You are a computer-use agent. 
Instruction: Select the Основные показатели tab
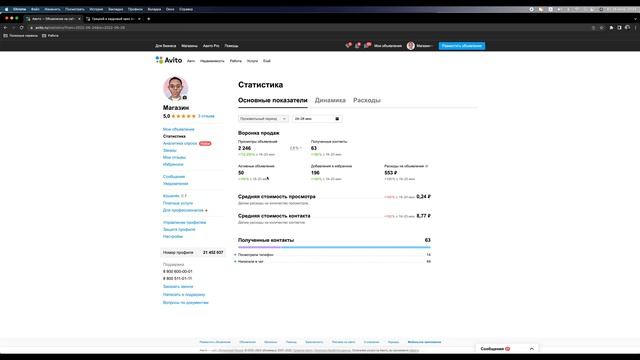[273, 100]
